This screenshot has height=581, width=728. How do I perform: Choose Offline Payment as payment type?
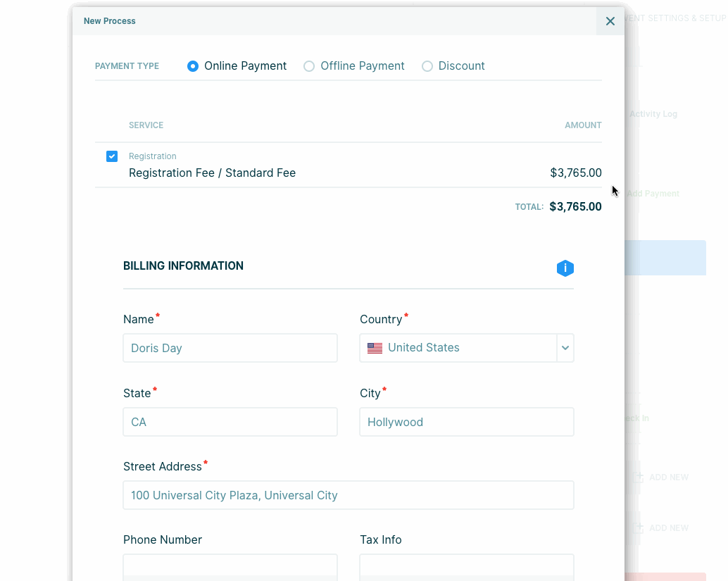pos(309,66)
